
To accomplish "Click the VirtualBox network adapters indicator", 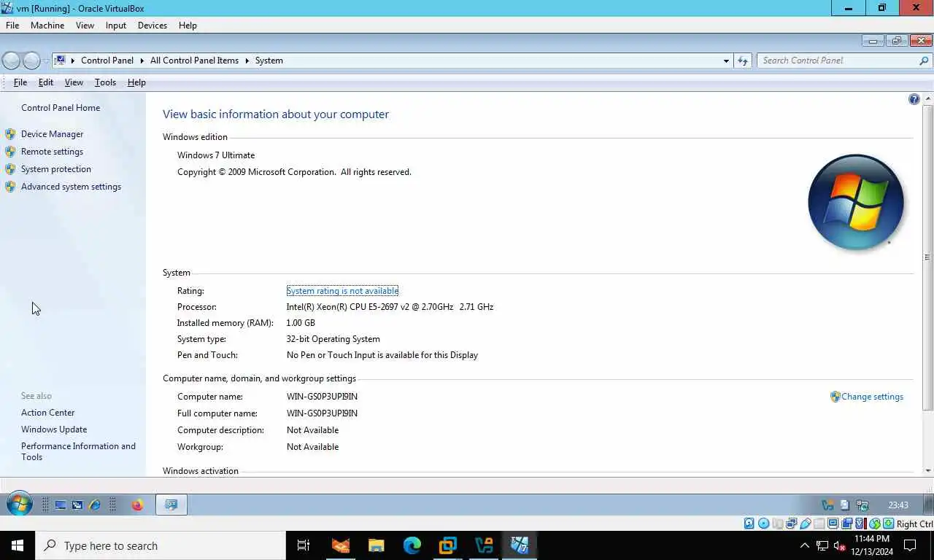I will [x=792, y=524].
